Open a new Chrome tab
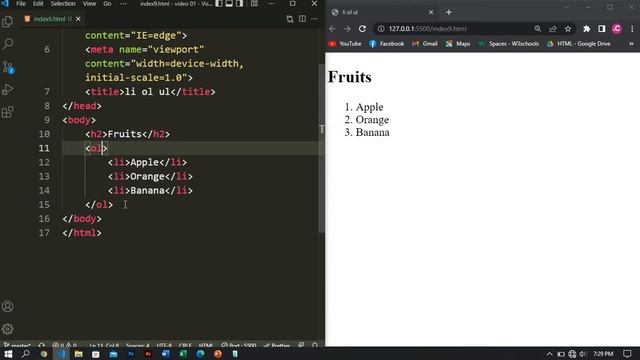This screenshot has height=360, width=640. pyautogui.click(x=449, y=12)
